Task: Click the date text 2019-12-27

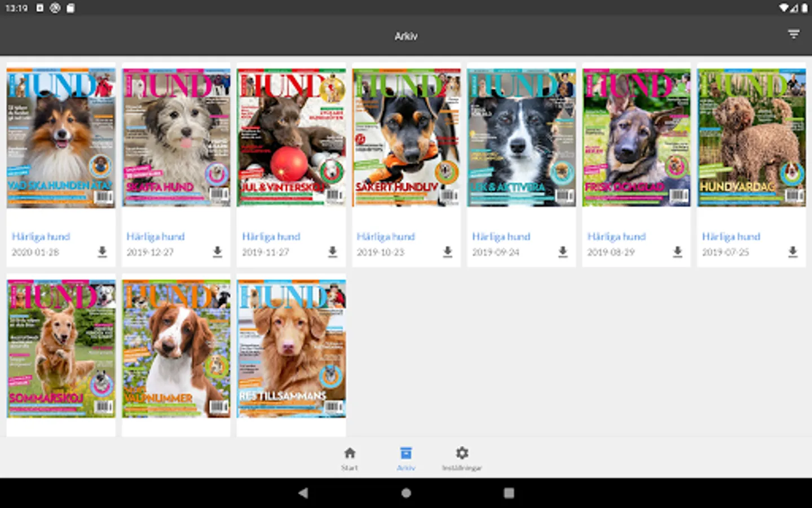Action: click(150, 252)
